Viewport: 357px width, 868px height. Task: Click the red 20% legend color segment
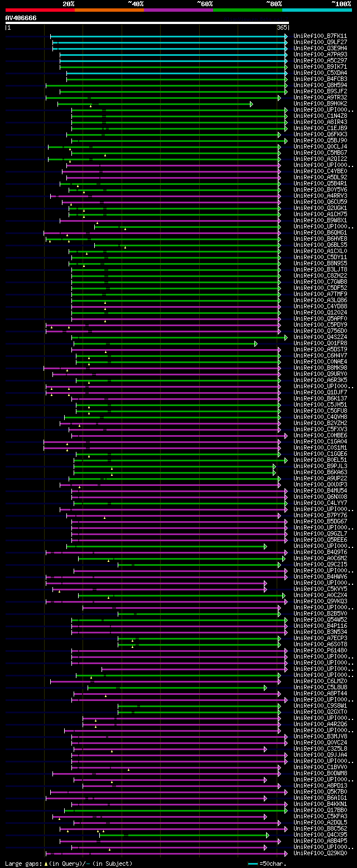[40, 10]
